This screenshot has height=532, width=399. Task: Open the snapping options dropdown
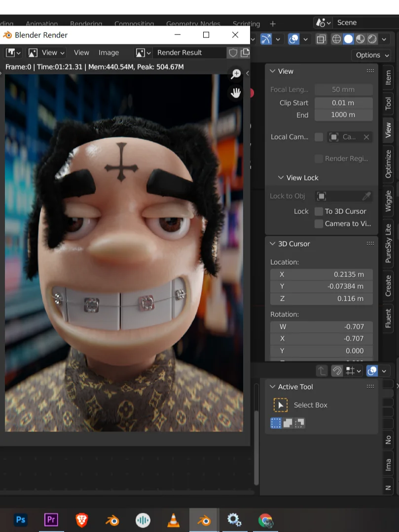click(353, 371)
